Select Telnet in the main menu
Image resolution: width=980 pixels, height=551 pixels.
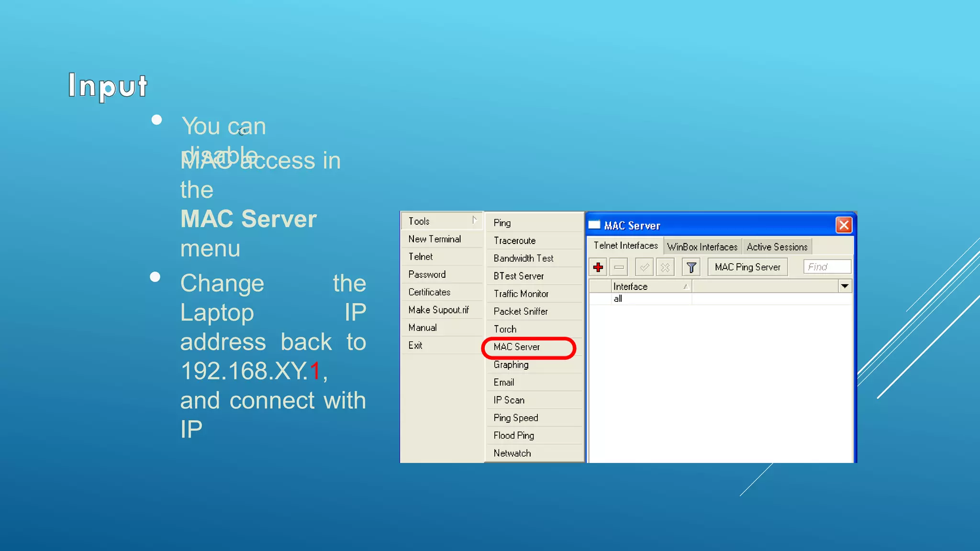441,256
